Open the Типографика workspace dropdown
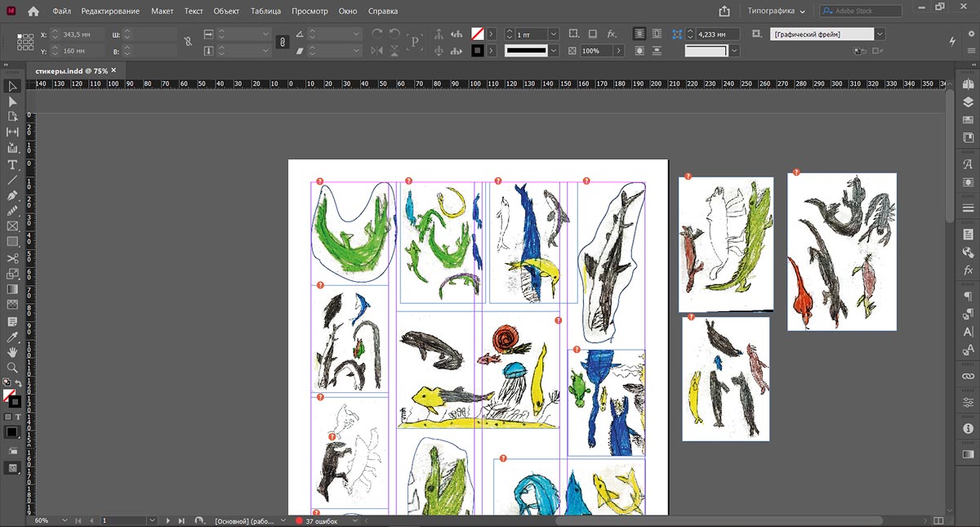 pyautogui.click(x=776, y=11)
